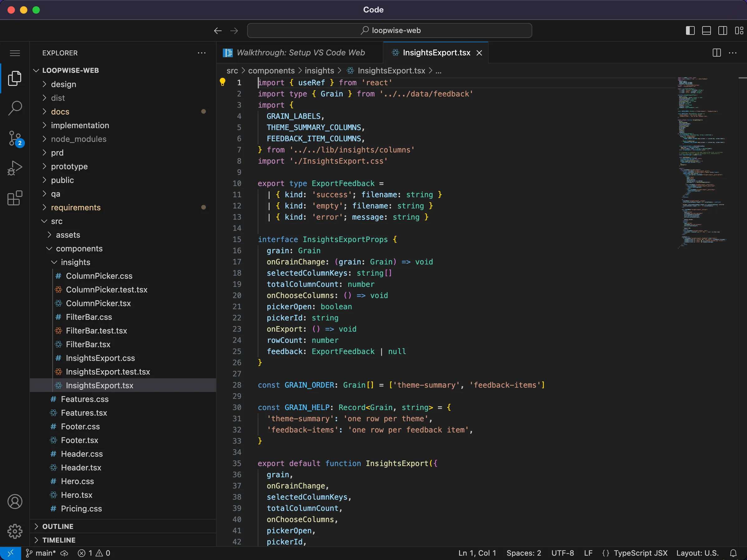The image size is (747, 560).
Task: Click the components breadcrumb segment
Action: 271,71
